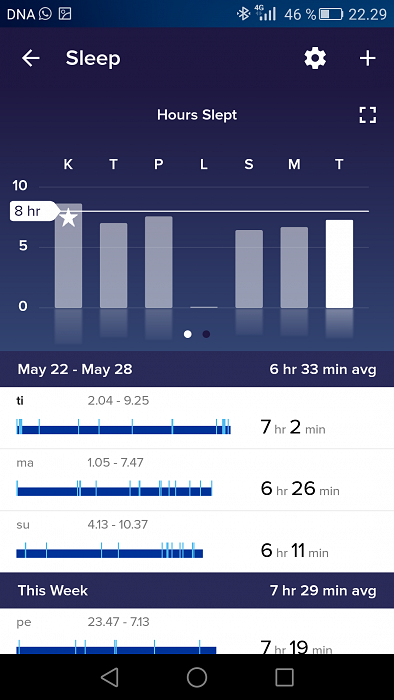Screen dimensions: 394x700
Task: Tap the back arrow next to Sleep
Action: (31, 58)
